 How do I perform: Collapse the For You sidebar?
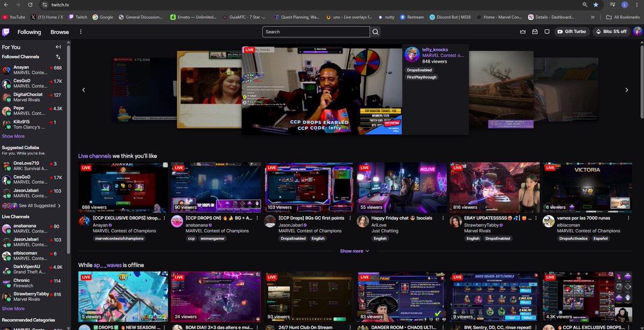(x=58, y=47)
